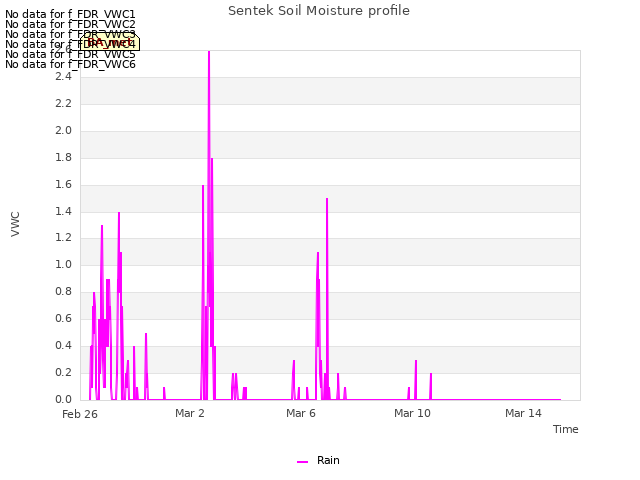
Task: Click the Time x-axis title
Action: click(565, 429)
